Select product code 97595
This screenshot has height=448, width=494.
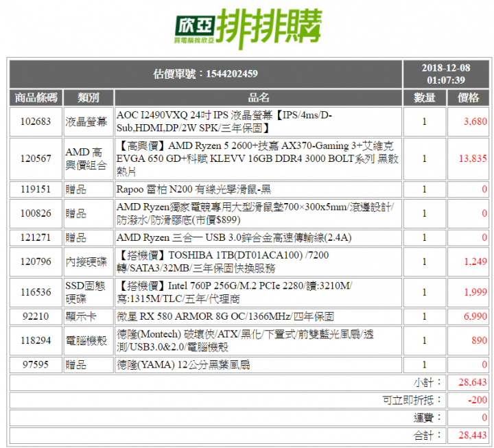36,365
